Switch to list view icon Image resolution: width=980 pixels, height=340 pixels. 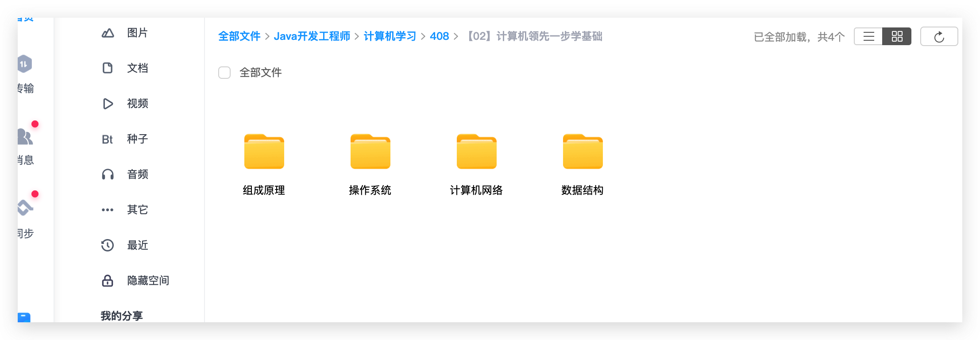[x=868, y=36]
